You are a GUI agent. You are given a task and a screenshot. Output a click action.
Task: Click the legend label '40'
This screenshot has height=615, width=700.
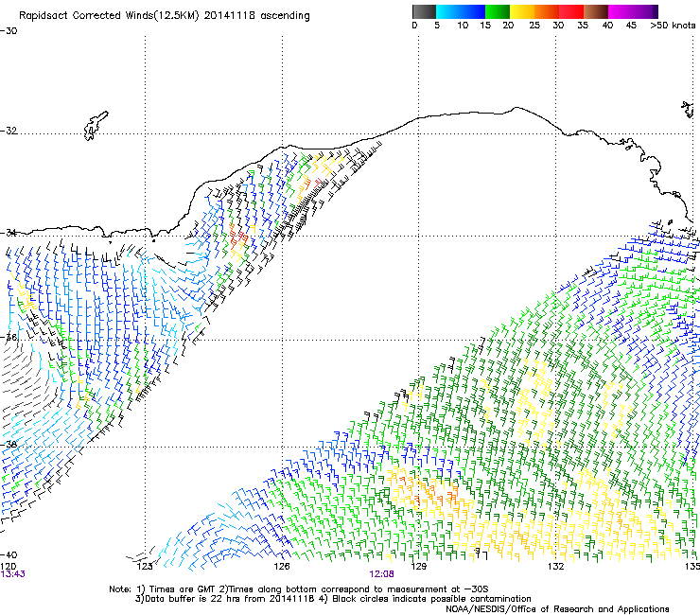[x=607, y=26]
